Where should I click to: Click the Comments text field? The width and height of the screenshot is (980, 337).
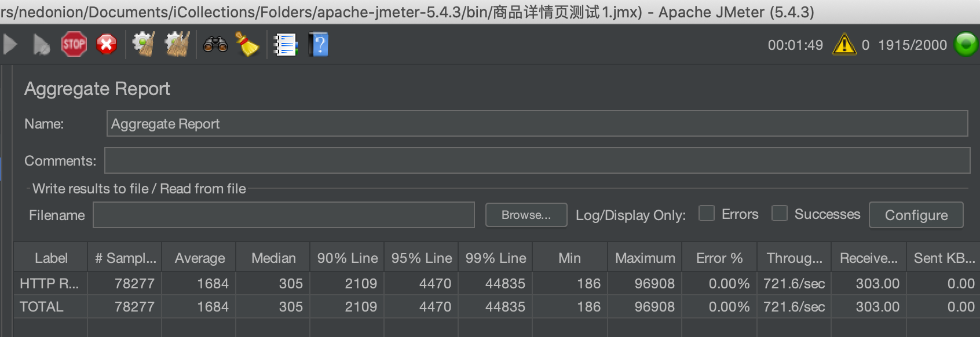tap(537, 160)
